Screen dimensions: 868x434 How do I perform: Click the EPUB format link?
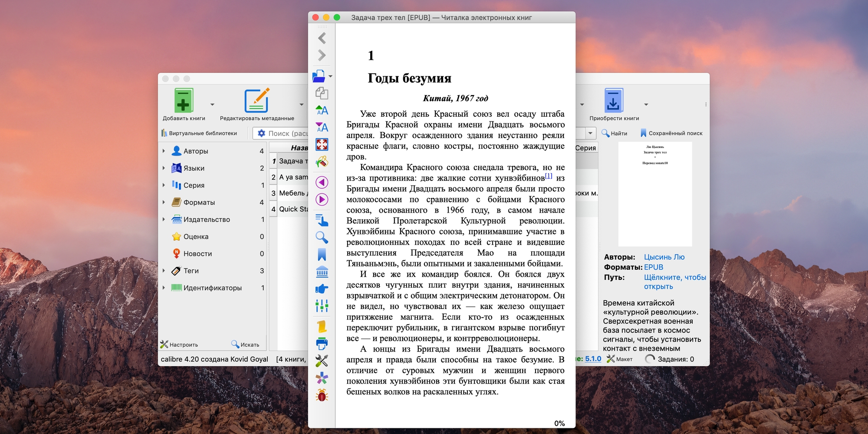point(654,267)
